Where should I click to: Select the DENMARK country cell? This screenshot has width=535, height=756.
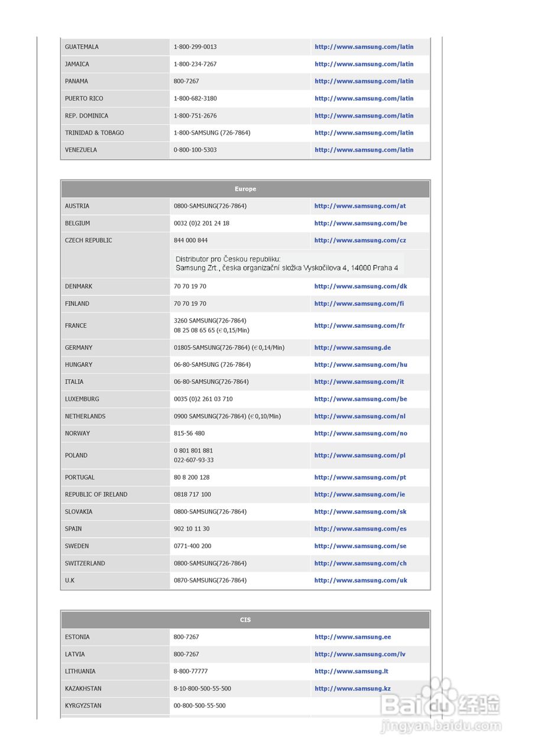click(x=115, y=286)
